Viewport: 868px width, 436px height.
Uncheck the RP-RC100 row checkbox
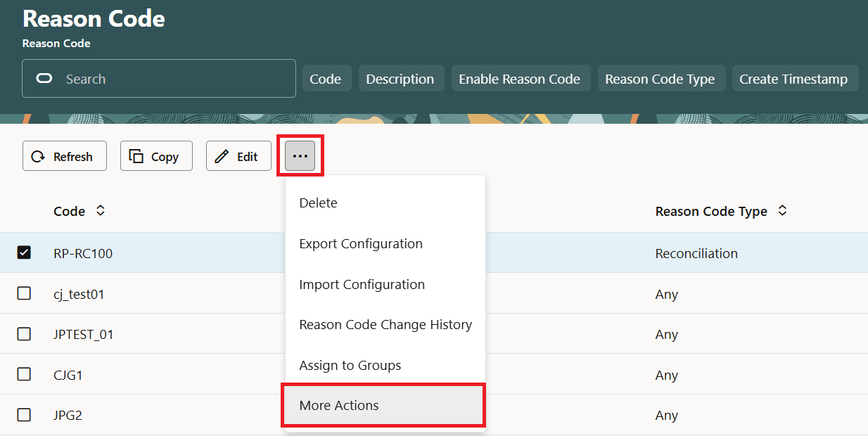[x=24, y=252]
